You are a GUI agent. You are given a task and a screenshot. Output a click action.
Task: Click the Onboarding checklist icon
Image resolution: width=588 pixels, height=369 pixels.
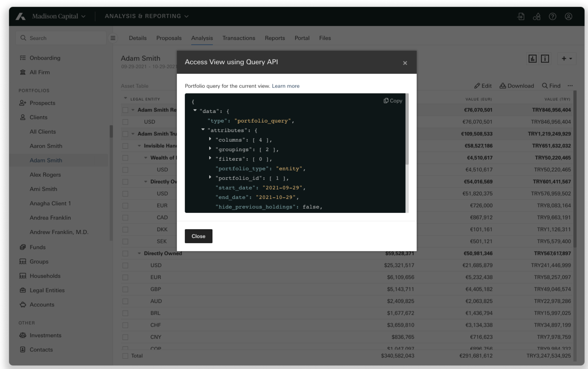pos(23,58)
